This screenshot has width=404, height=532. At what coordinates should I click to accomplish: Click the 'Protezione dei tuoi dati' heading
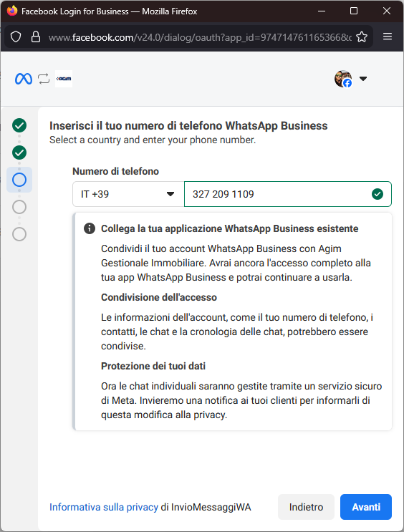153,366
